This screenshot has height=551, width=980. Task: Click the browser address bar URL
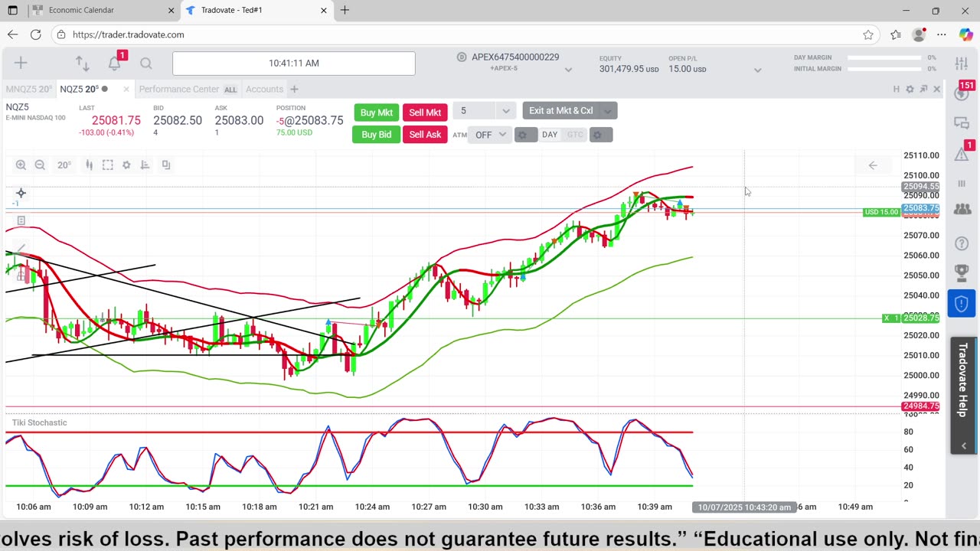(x=129, y=34)
